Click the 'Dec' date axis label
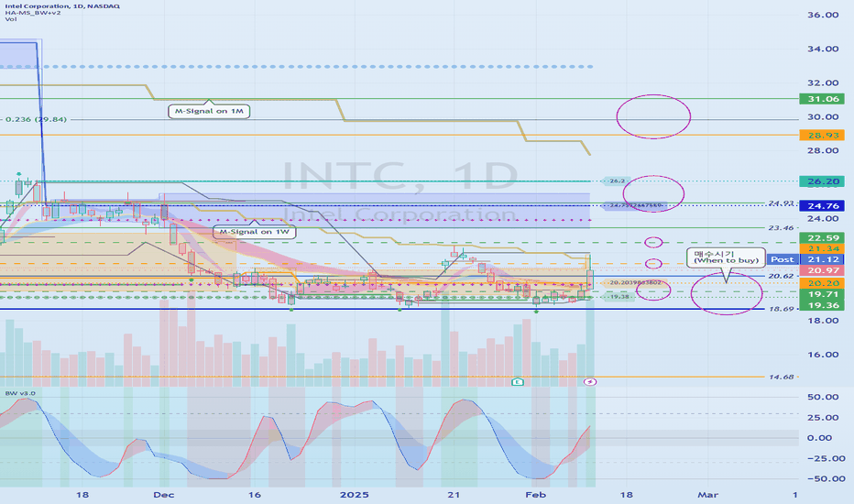The height and width of the screenshot is (504, 854). click(x=164, y=495)
